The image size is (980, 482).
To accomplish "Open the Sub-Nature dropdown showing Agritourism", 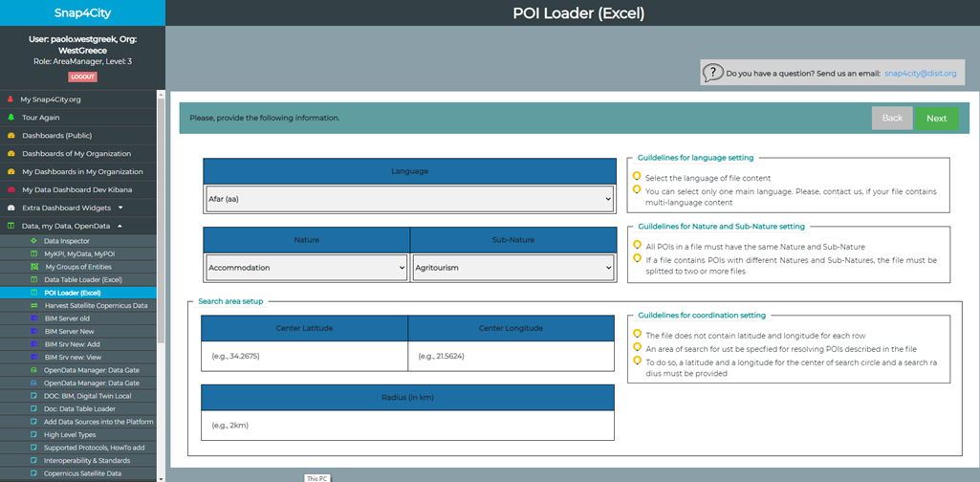I will pos(513,268).
